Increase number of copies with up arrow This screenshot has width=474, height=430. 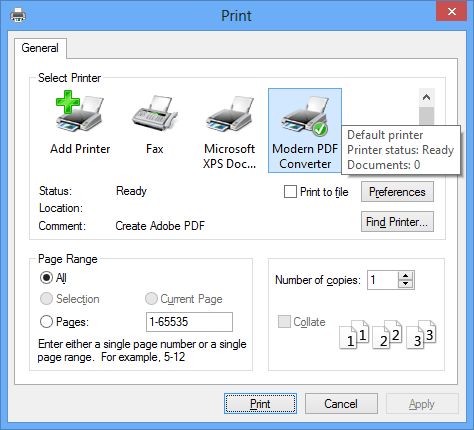(405, 276)
